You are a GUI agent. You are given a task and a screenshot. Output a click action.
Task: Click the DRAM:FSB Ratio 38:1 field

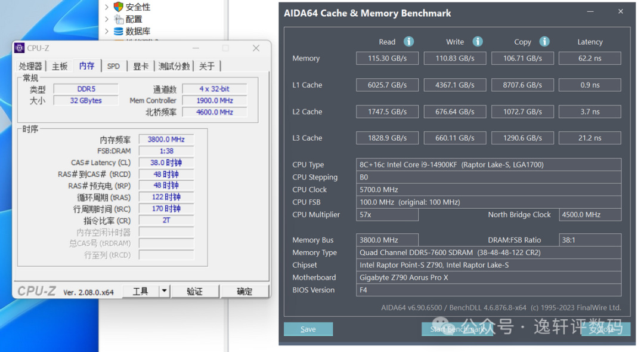pos(590,240)
